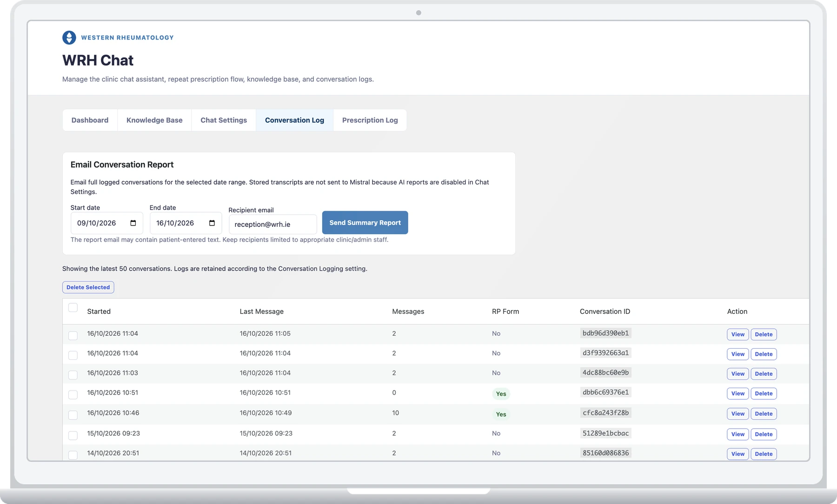The width and height of the screenshot is (837, 504).
Task: Click the Start date field showing 09/10/2026
Action: pyautogui.click(x=107, y=223)
